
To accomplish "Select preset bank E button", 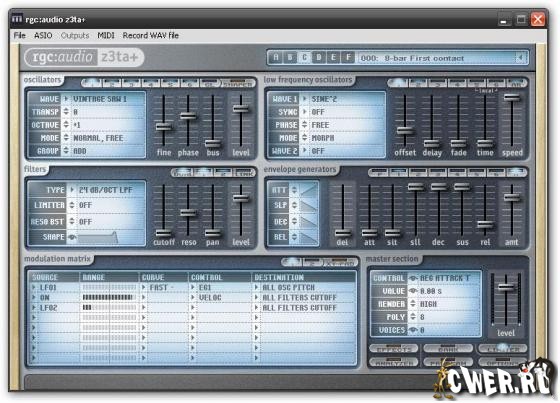I will click(333, 57).
